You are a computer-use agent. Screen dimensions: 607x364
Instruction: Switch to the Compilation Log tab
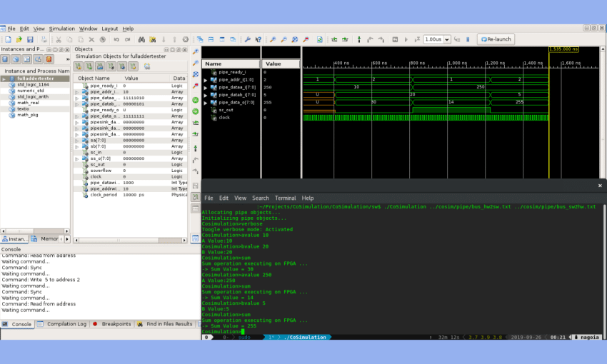66,324
